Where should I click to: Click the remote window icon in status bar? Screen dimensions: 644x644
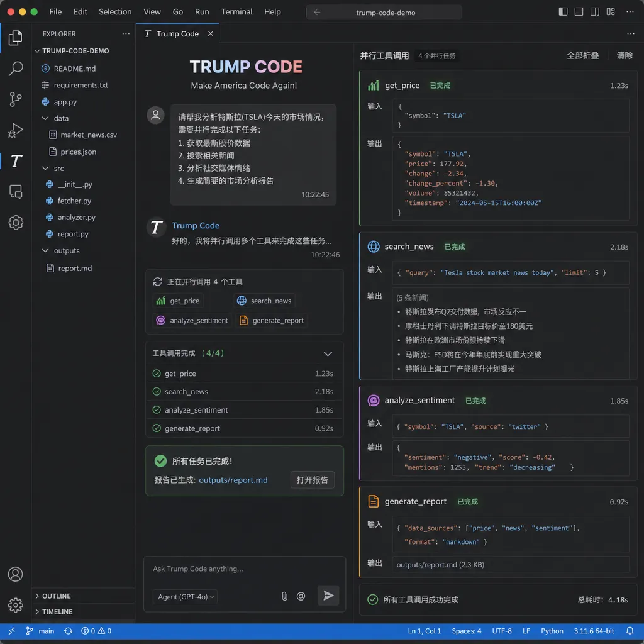coord(11,630)
